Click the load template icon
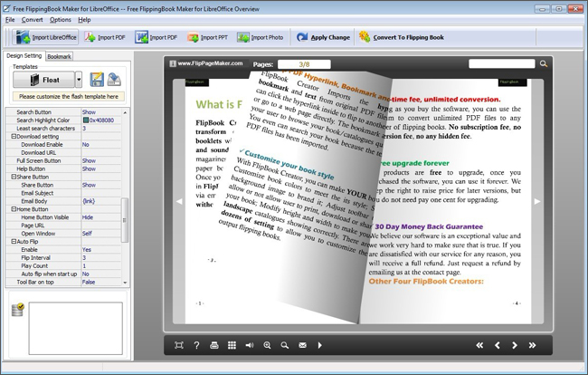The image size is (588, 375). coord(114,80)
